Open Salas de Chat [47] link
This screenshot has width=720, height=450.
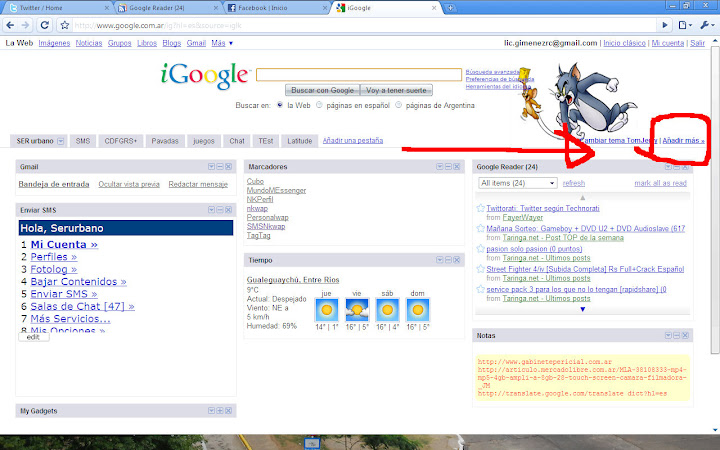82,306
